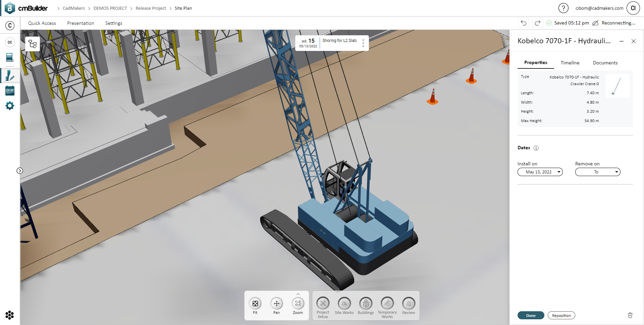Open the Install on date dropdown

click(x=540, y=172)
